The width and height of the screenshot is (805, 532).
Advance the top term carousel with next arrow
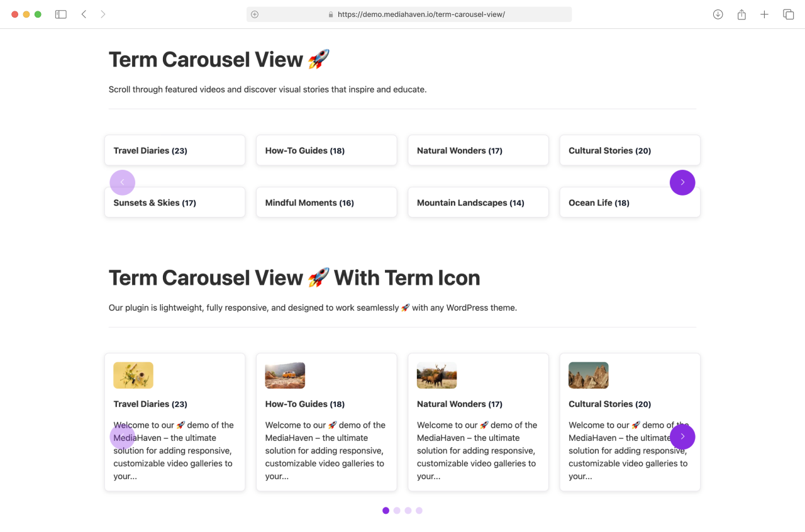pyautogui.click(x=682, y=182)
